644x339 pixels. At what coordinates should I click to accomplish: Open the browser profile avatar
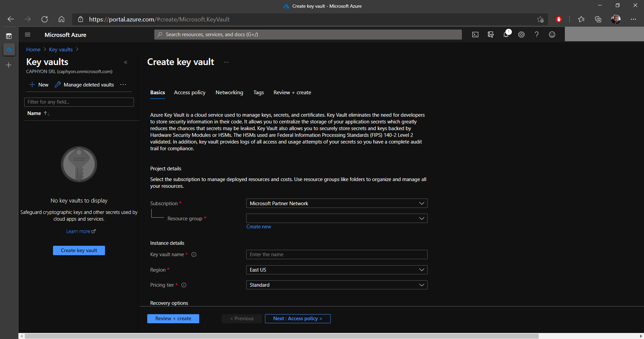point(615,19)
